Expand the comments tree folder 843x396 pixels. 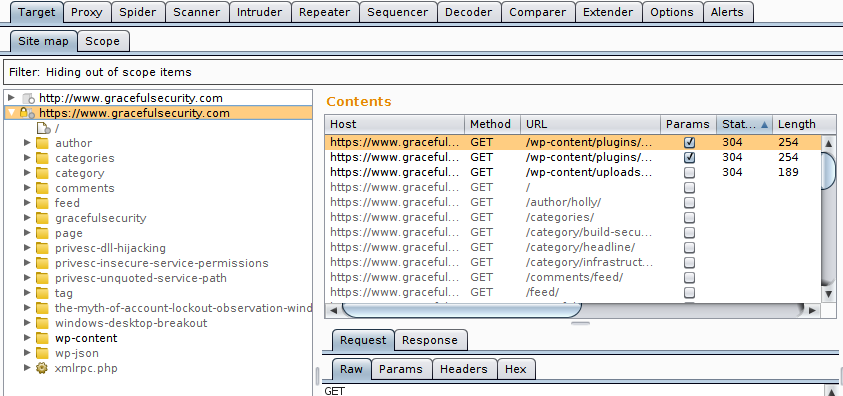coord(27,188)
